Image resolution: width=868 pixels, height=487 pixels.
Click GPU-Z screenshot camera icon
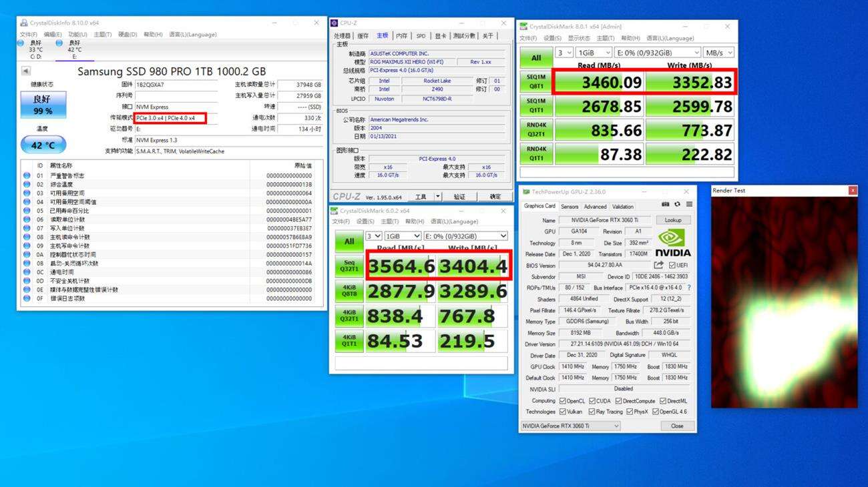666,205
